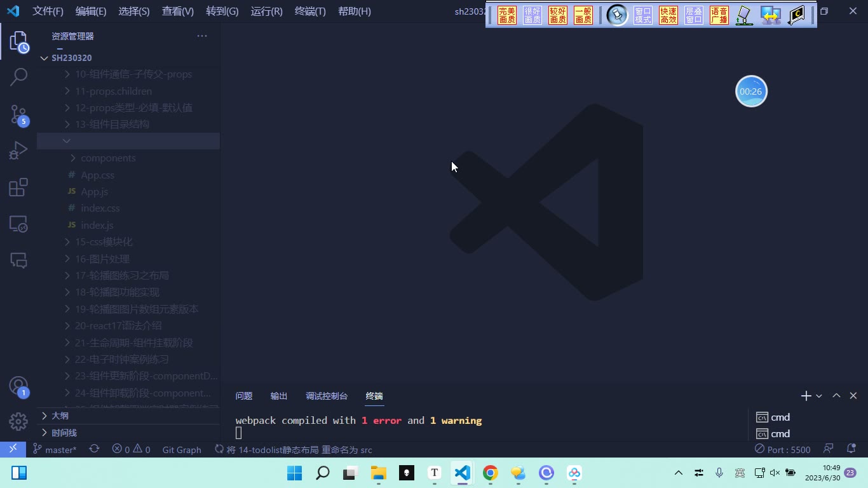
Task: Open the notifications bell in status bar
Action: (851, 449)
